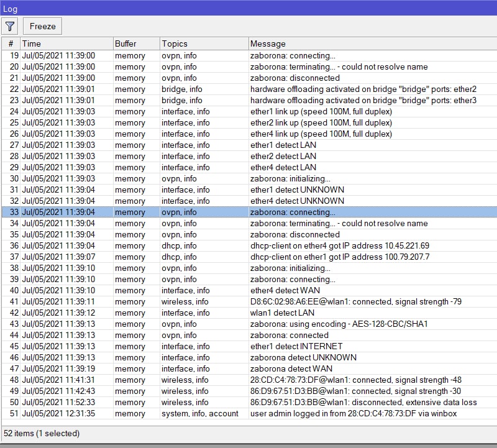
Task: Select message ether1 detect UNKNOWN
Action: [297, 190]
